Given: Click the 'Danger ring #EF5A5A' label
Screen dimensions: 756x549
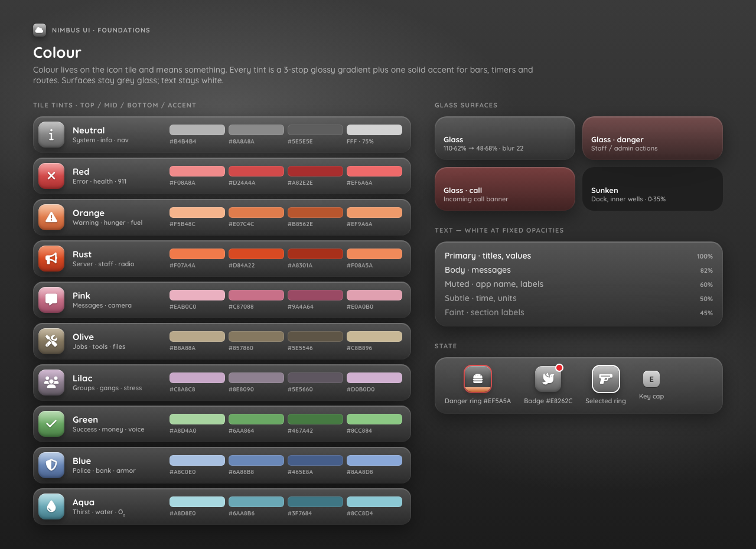Looking at the screenshot, I should [478, 401].
